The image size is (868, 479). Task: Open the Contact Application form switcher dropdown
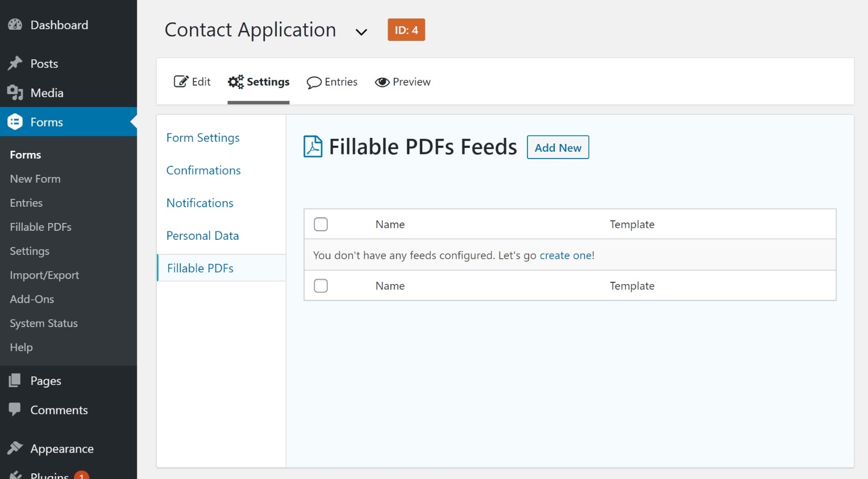click(x=361, y=32)
